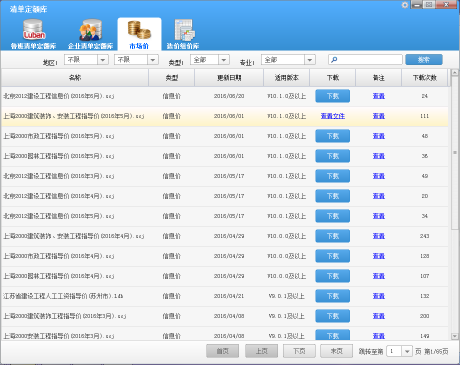
Task: Sort by the 名称 column header
Action: pos(75,78)
